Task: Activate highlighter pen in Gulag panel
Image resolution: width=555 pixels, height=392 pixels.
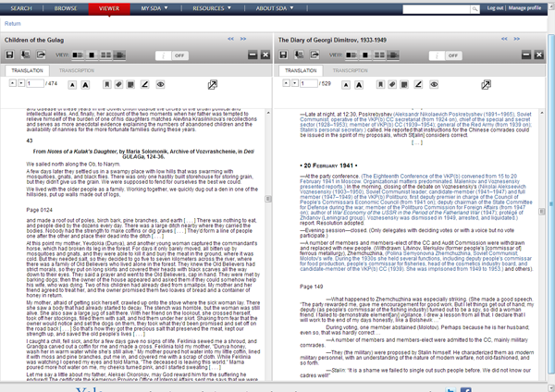Action: [x=145, y=84]
